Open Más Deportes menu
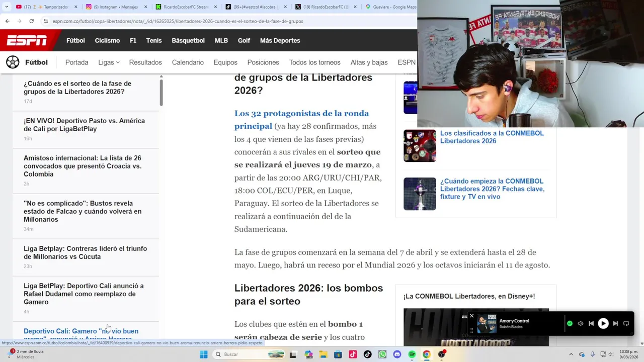This screenshot has width=644, height=362. point(280,40)
